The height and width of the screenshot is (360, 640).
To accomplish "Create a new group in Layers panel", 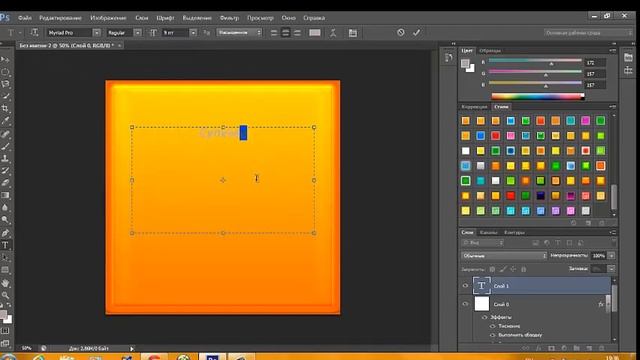I will [x=576, y=348].
